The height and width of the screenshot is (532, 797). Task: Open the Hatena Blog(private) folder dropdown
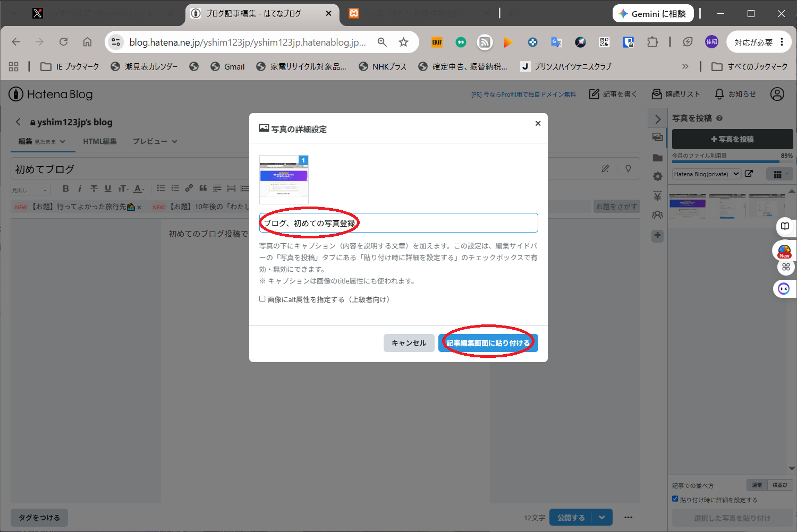pyautogui.click(x=706, y=174)
